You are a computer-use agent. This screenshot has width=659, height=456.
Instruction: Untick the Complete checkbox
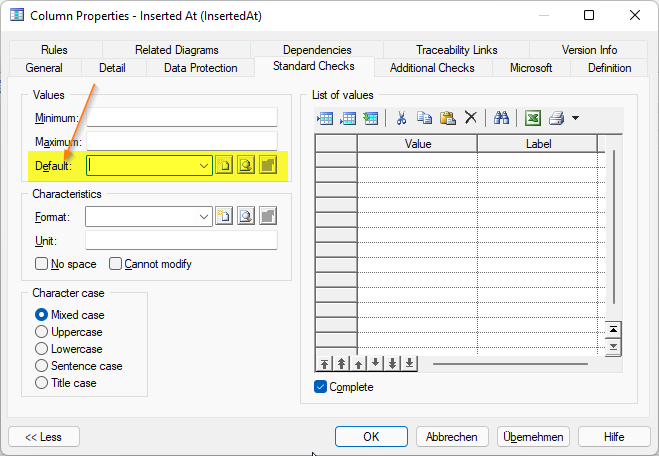321,387
